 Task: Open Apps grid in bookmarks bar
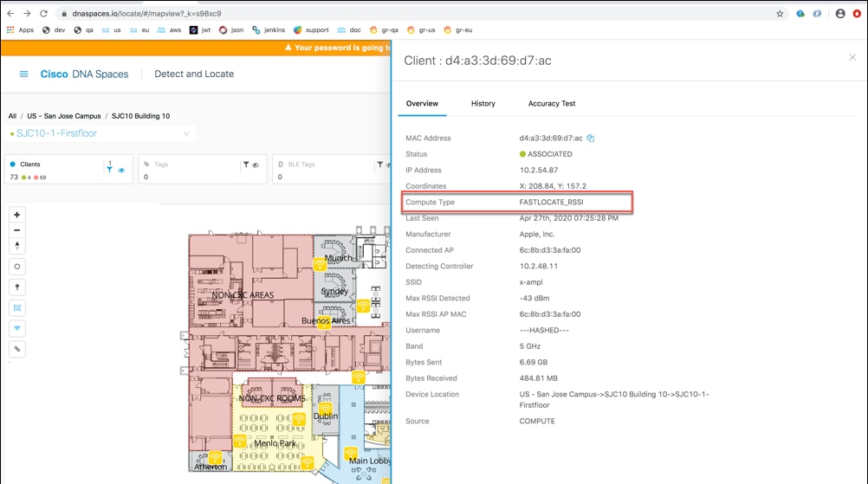coord(20,29)
